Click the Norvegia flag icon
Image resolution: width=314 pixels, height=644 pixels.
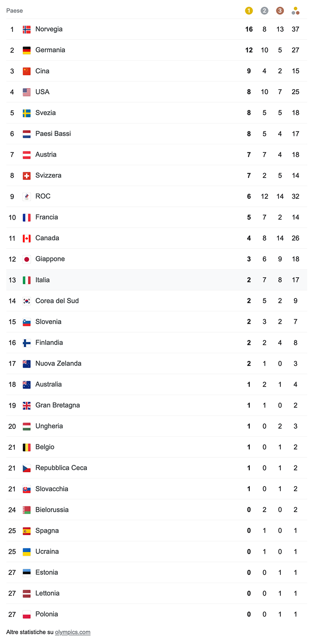point(27,30)
